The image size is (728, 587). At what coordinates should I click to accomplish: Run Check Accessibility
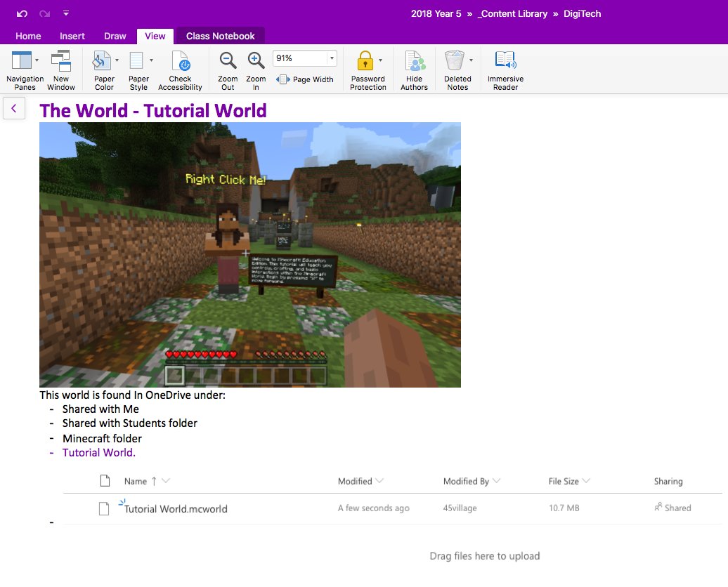click(x=180, y=70)
